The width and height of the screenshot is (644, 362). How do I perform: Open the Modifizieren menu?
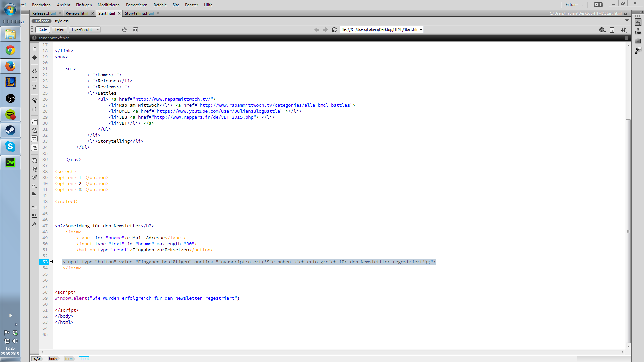click(109, 5)
